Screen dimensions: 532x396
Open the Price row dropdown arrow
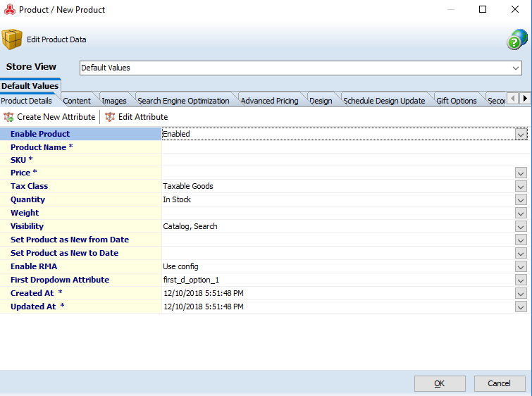coord(521,173)
